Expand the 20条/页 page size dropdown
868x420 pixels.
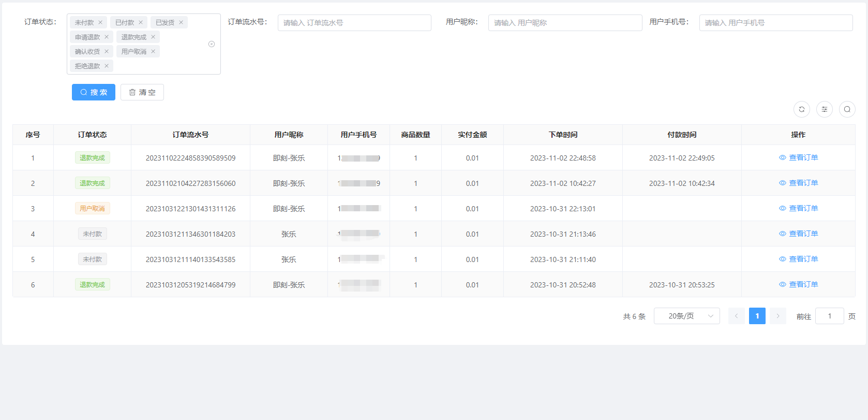pos(686,316)
